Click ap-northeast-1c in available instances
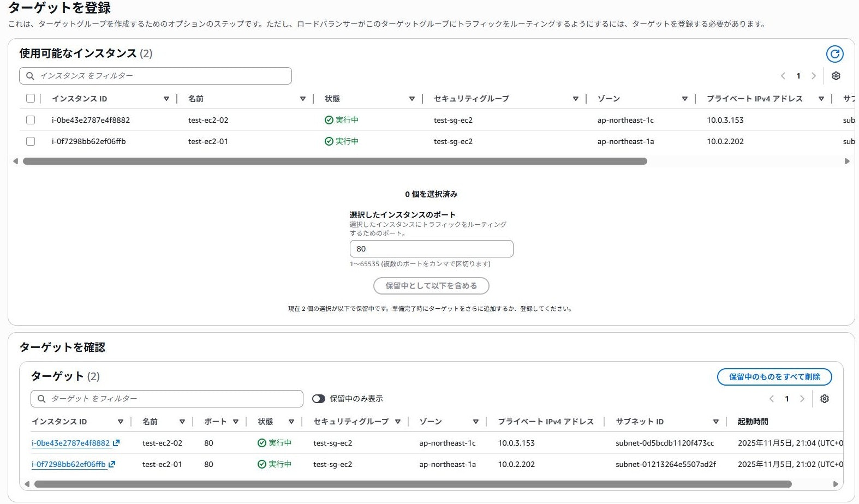 coord(625,120)
